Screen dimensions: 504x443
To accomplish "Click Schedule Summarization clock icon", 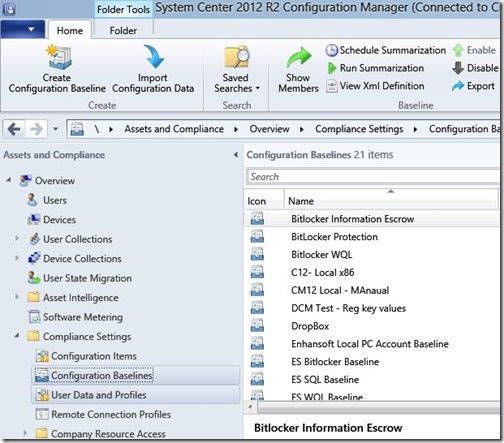I will [331, 50].
